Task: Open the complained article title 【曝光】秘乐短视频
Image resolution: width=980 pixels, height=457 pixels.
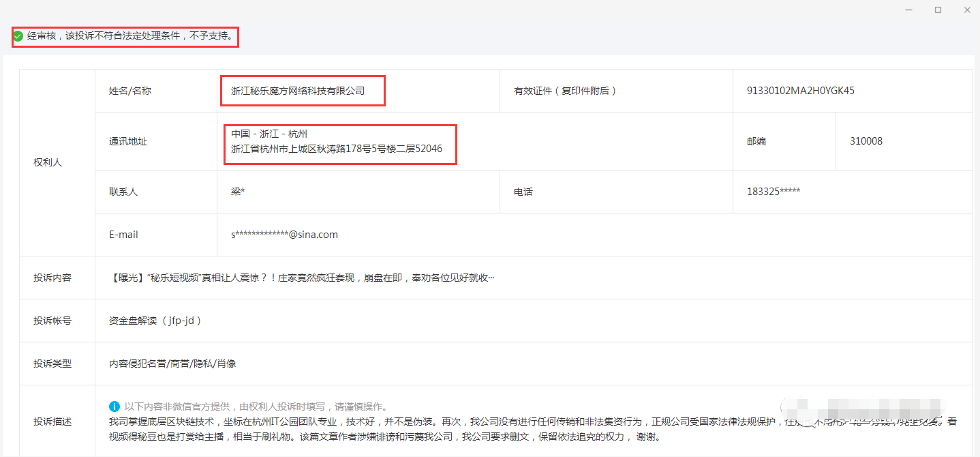Action: pyautogui.click(x=301, y=278)
